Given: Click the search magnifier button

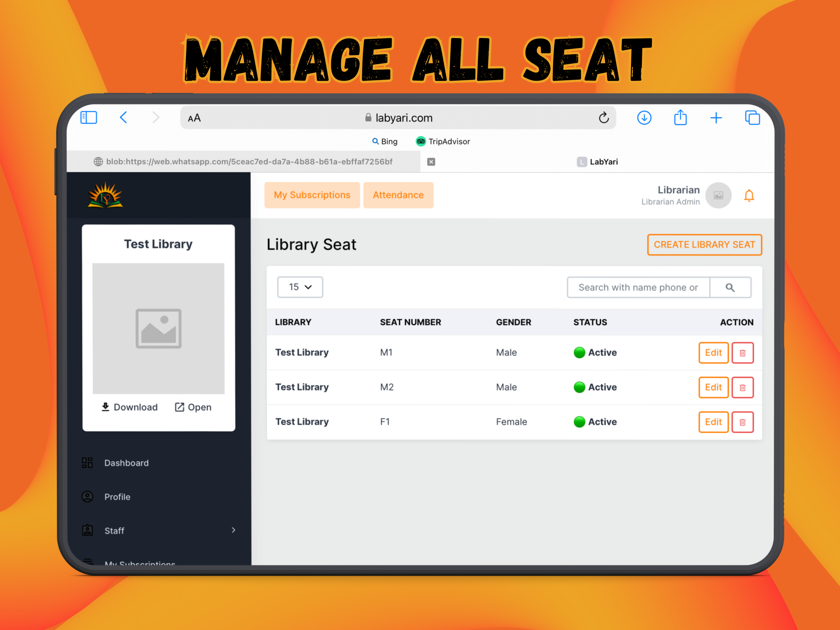Looking at the screenshot, I should point(730,288).
